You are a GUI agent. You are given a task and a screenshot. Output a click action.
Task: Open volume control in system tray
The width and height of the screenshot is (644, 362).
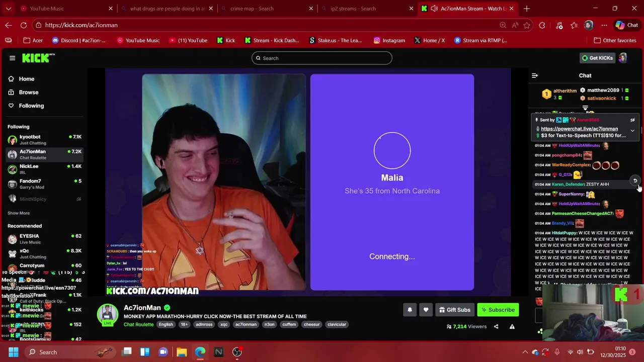[x=580, y=352]
